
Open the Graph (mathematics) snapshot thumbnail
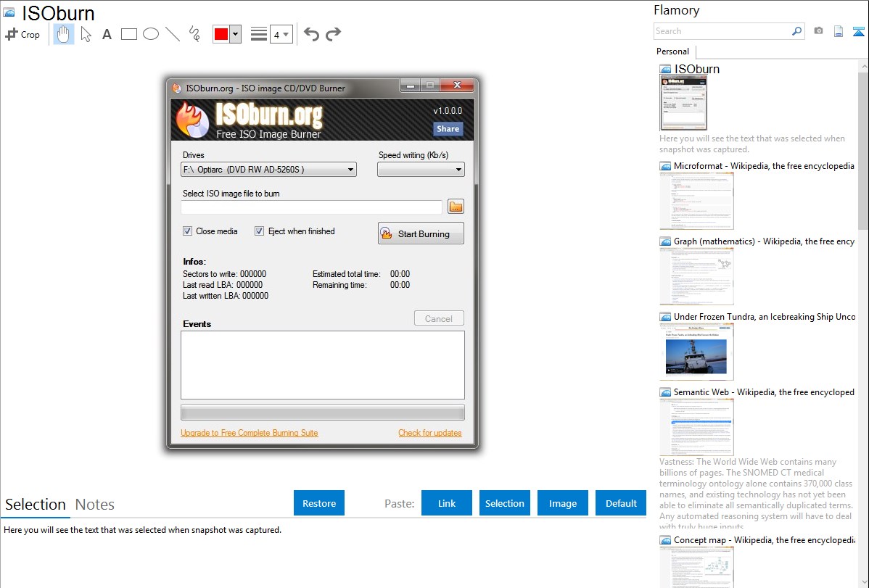point(696,276)
